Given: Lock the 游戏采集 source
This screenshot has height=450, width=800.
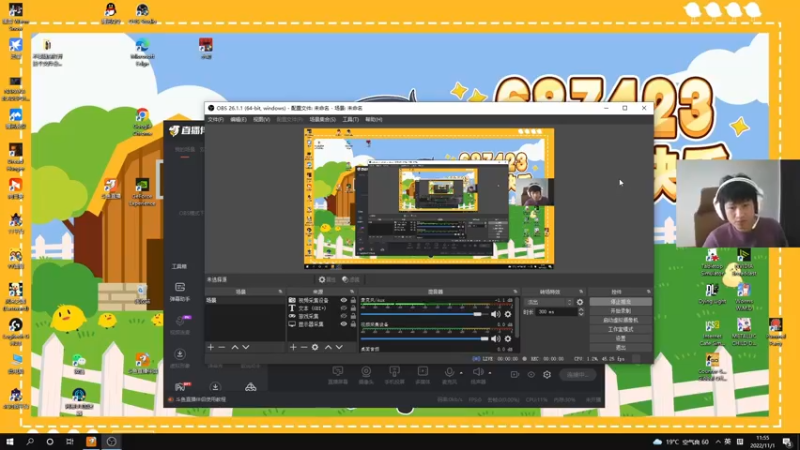Looking at the screenshot, I should (x=353, y=316).
